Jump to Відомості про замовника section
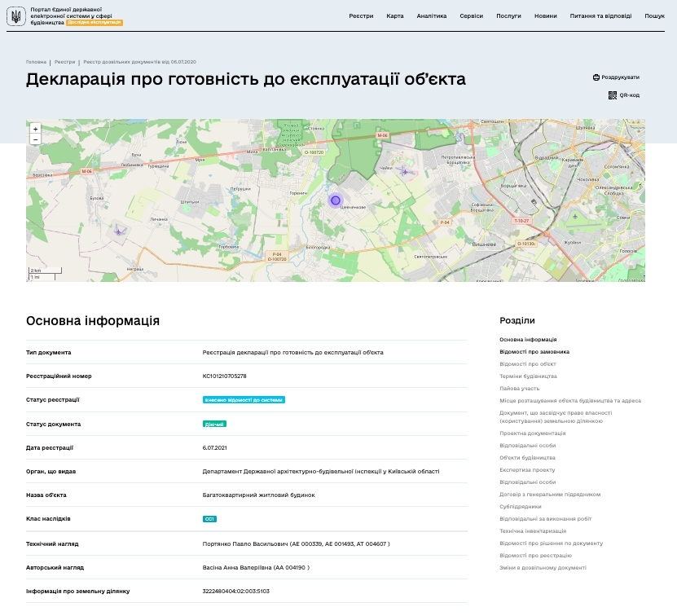 tap(534, 352)
